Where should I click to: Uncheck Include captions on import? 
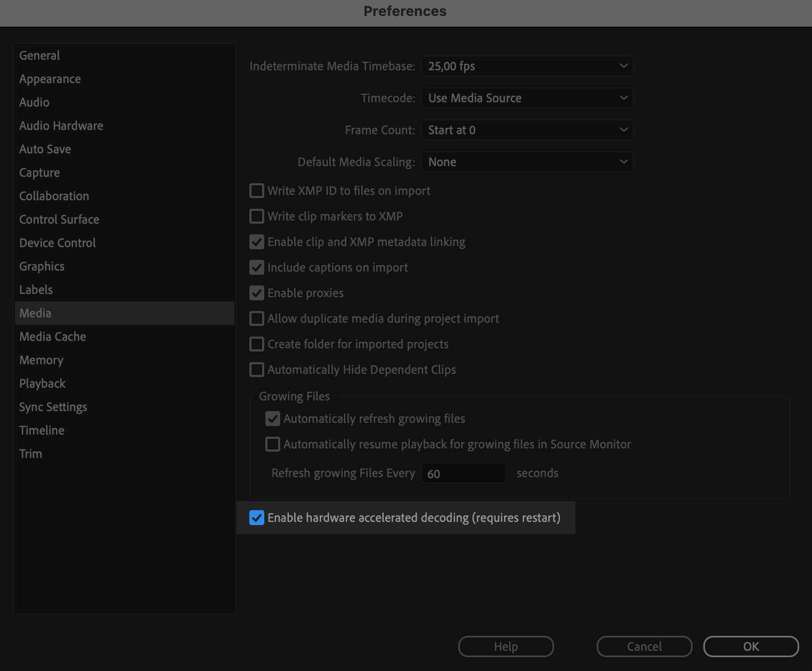click(x=256, y=267)
